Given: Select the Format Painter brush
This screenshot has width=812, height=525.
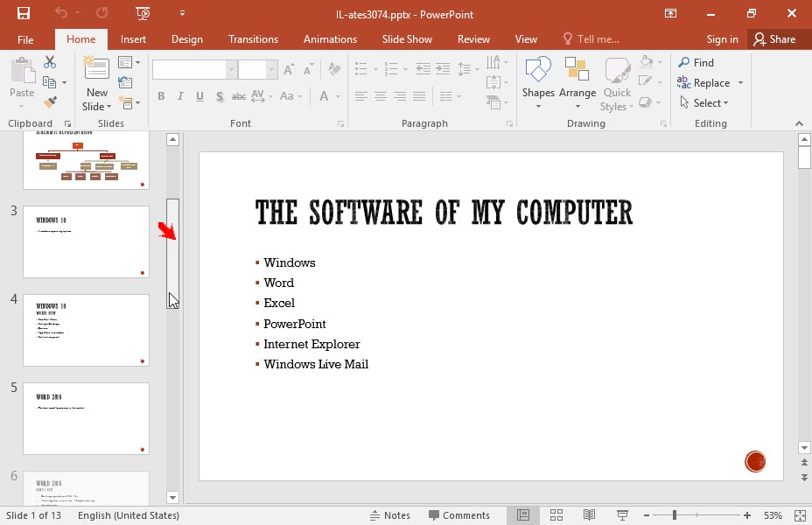Looking at the screenshot, I should tap(50, 102).
